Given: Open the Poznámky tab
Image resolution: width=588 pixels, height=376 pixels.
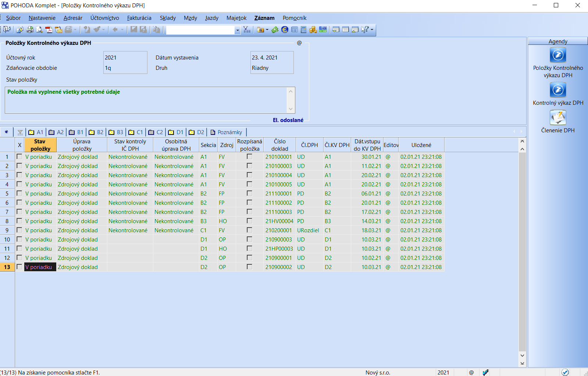Looking at the screenshot, I should 227,132.
